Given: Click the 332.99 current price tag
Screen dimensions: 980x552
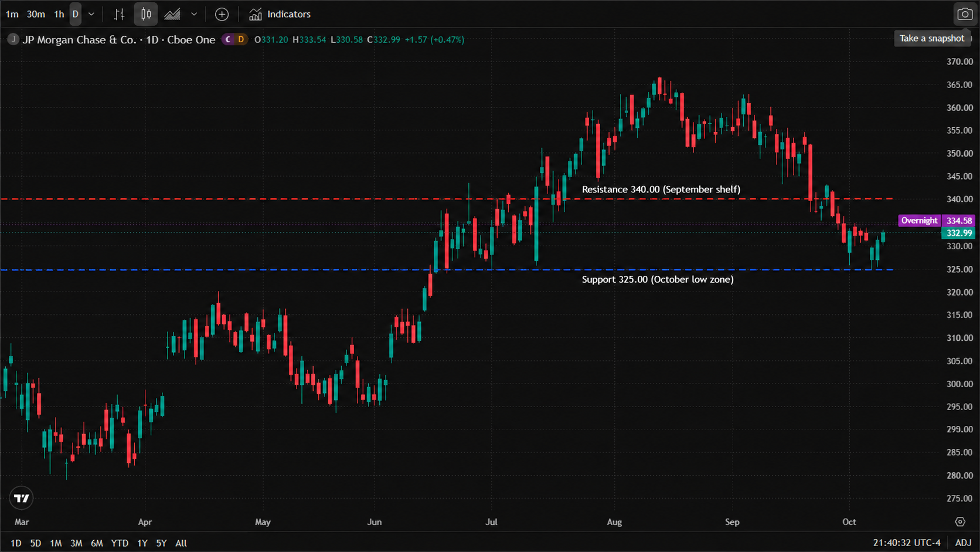Looking at the screenshot, I should pyautogui.click(x=958, y=233).
